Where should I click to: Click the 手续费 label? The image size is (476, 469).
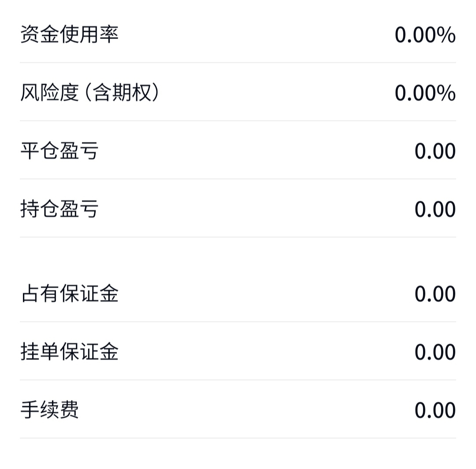[x=49, y=410]
